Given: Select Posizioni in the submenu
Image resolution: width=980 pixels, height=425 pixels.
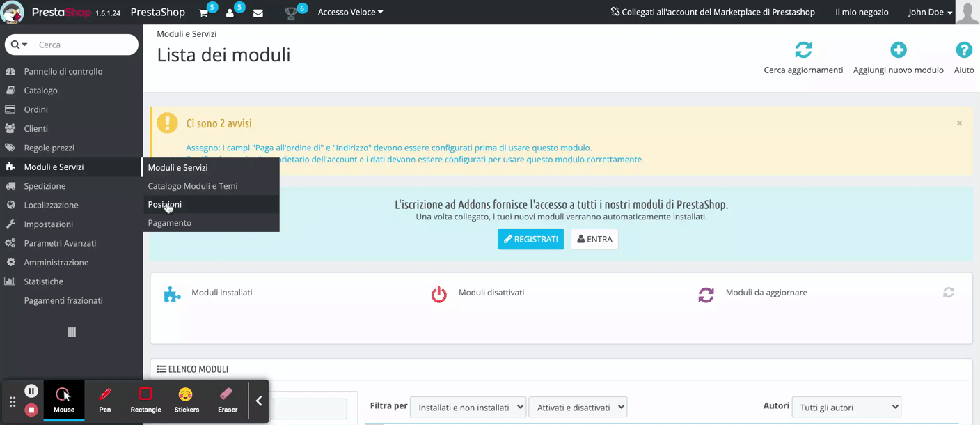Looking at the screenshot, I should 211,204.
